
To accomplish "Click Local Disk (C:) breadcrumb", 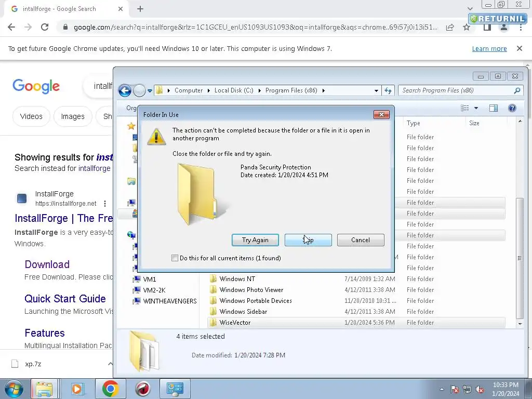I will [x=234, y=90].
